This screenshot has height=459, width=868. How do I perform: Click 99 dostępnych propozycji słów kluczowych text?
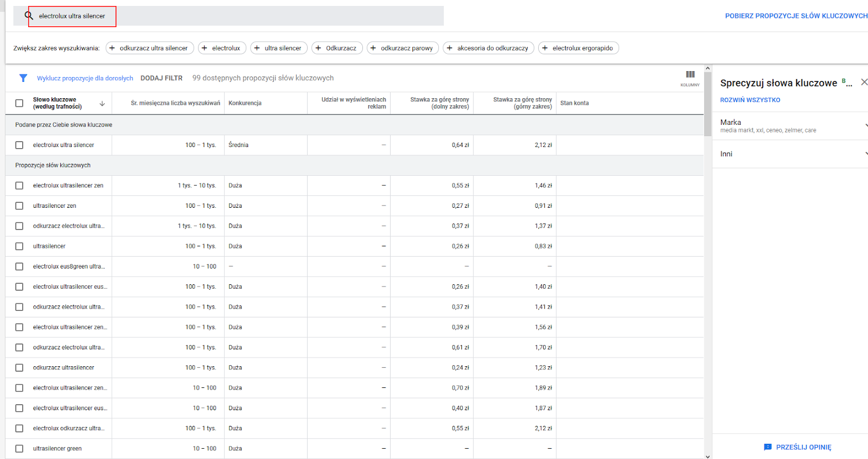click(263, 78)
